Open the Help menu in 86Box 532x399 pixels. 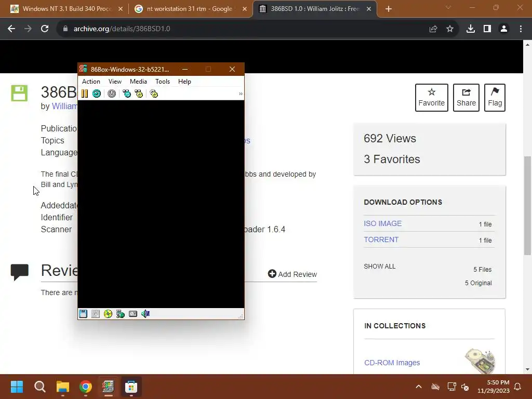tap(184, 82)
